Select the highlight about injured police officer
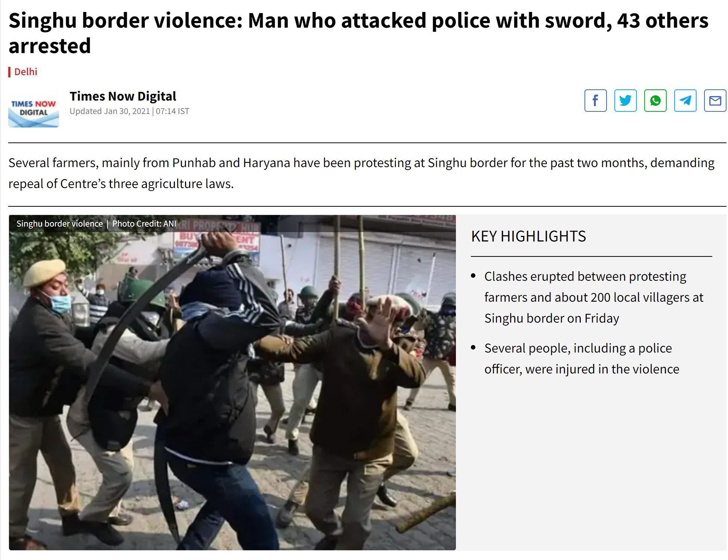Screen dimensions: 728x560 (x=582, y=359)
